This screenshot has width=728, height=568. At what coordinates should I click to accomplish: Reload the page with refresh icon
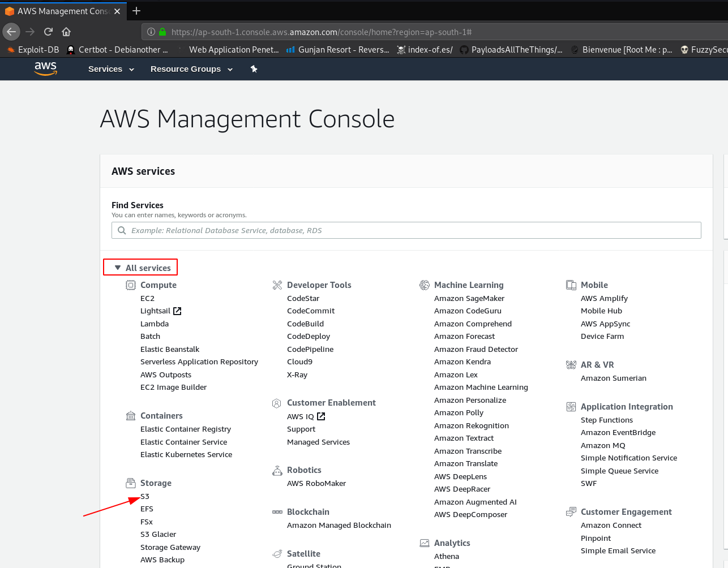(48, 32)
